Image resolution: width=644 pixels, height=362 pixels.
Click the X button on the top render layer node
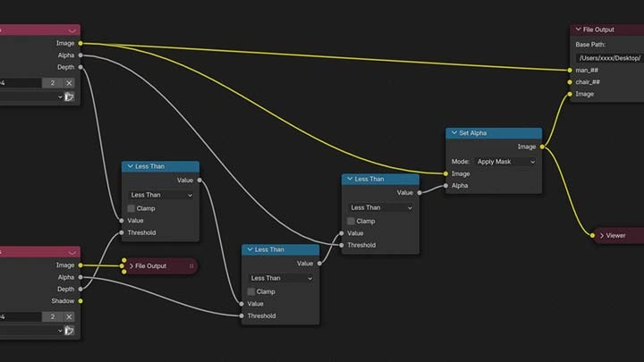coord(69,83)
